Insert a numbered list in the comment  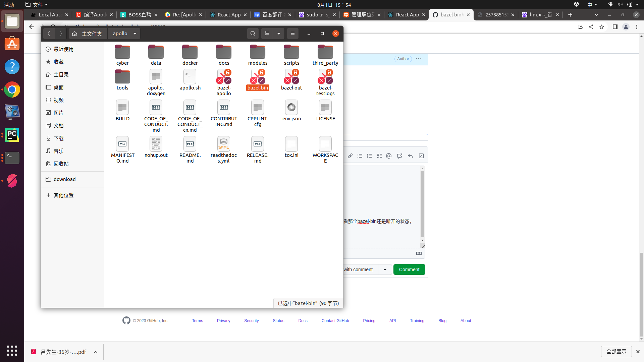(369, 156)
